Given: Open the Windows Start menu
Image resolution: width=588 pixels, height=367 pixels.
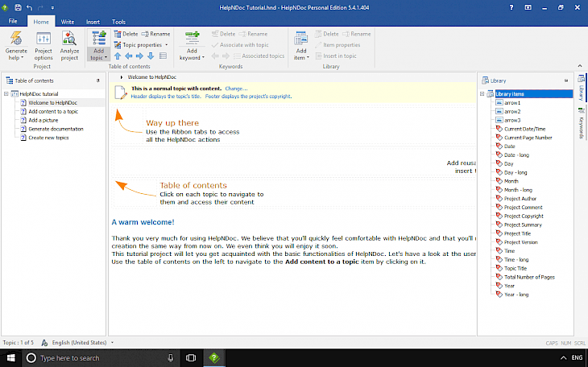Looking at the screenshot, I should (x=11, y=358).
